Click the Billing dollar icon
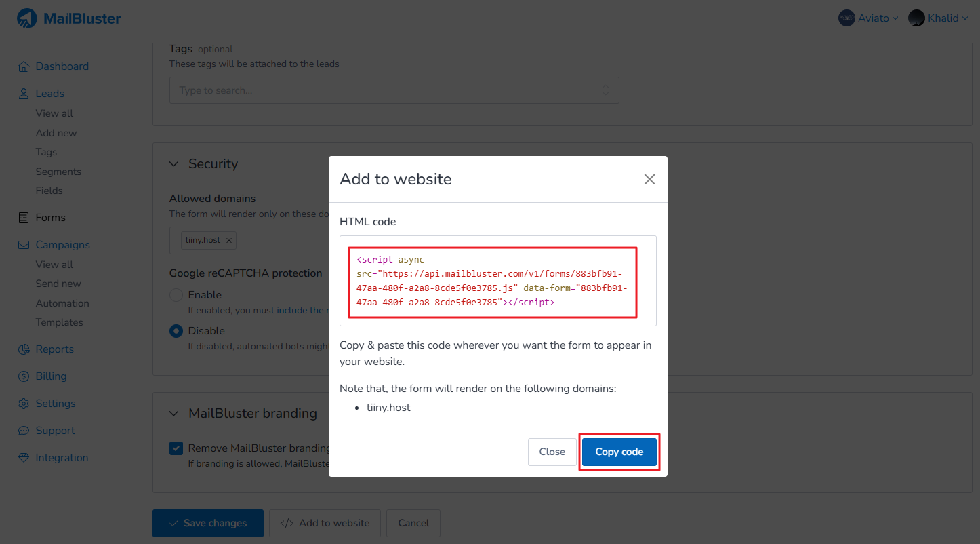This screenshot has width=980, height=544. (24, 376)
